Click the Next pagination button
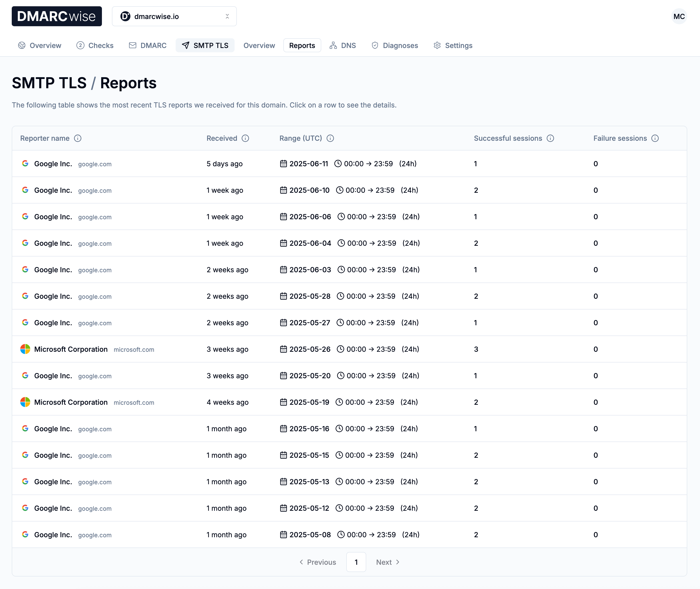This screenshot has width=700, height=589. pyautogui.click(x=387, y=562)
